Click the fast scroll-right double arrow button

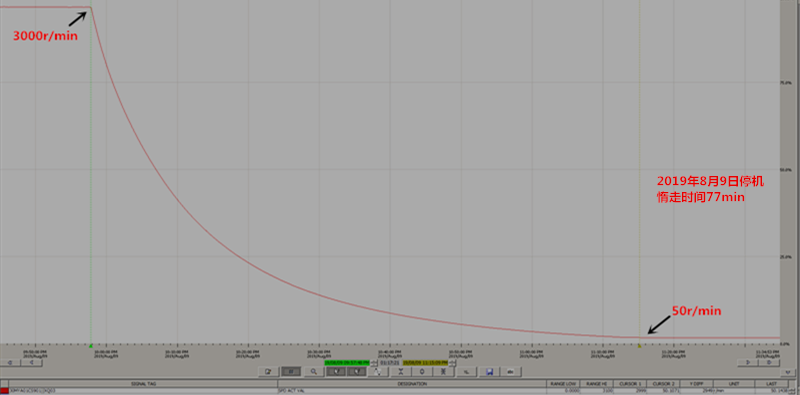(769, 362)
